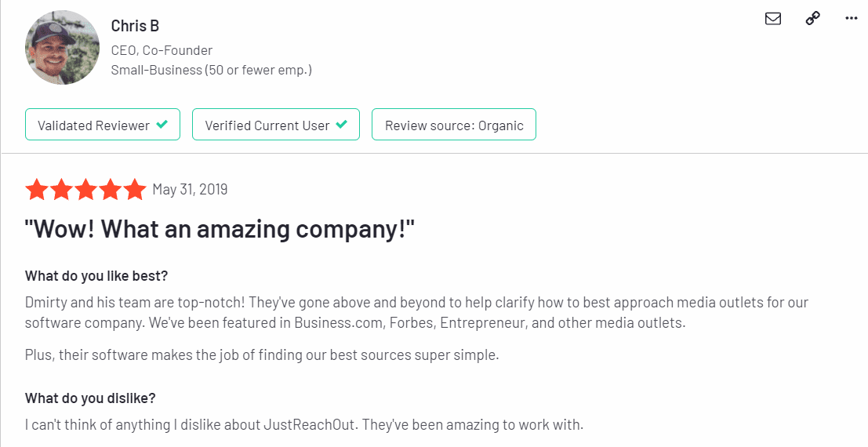Image resolution: width=868 pixels, height=447 pixels.
Task: Open the three-dot more options menu
Action: [852, 18]
